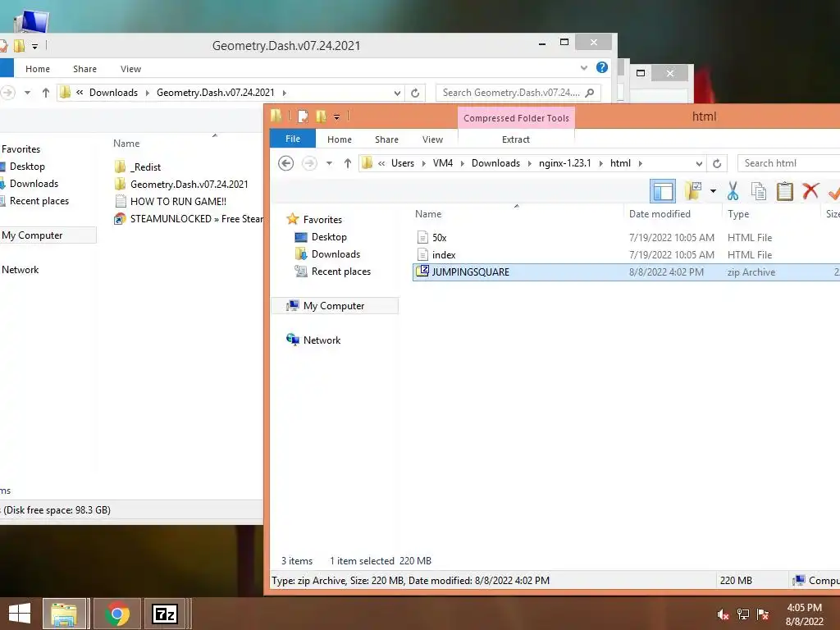This screenshot has width=840, height=630.
Task: Click Refresh icon in Geometry.Dash window
Action: click(x=414, y=93)
